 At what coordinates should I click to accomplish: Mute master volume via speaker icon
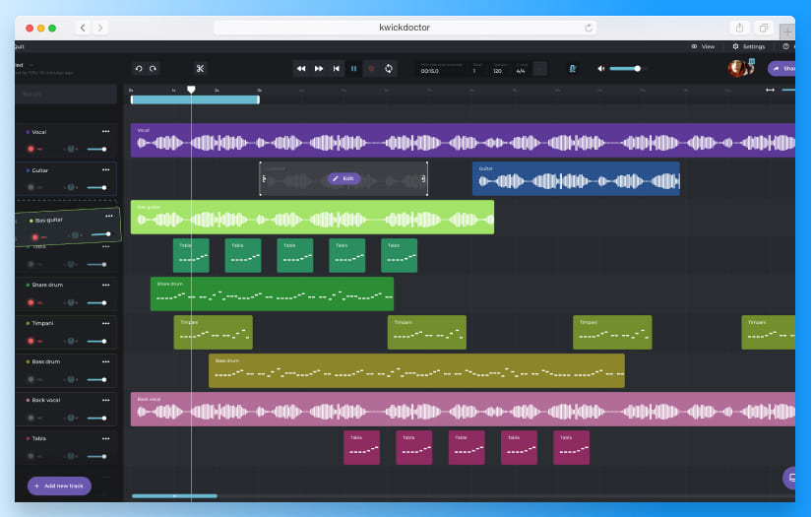[x=600, y=68]
